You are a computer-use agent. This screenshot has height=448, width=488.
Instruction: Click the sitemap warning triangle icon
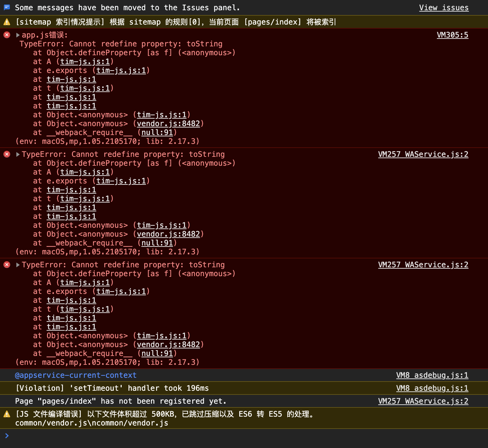(7, 22)
